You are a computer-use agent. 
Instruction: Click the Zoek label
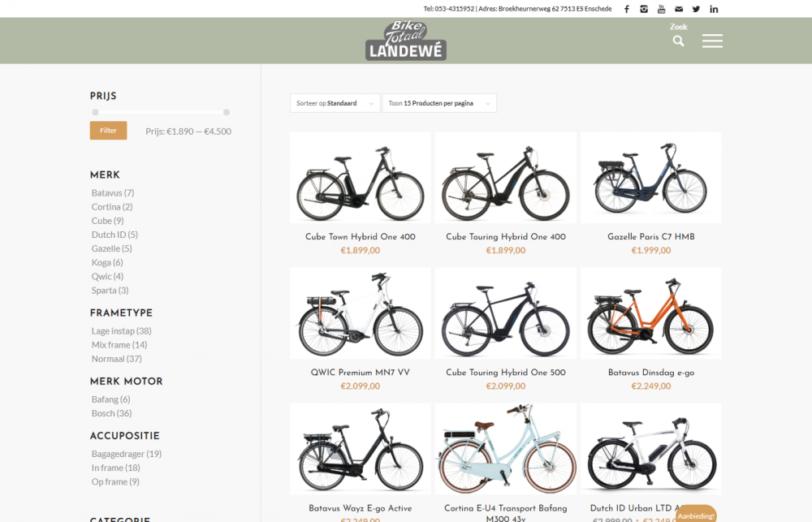click(x=678, y=27)
